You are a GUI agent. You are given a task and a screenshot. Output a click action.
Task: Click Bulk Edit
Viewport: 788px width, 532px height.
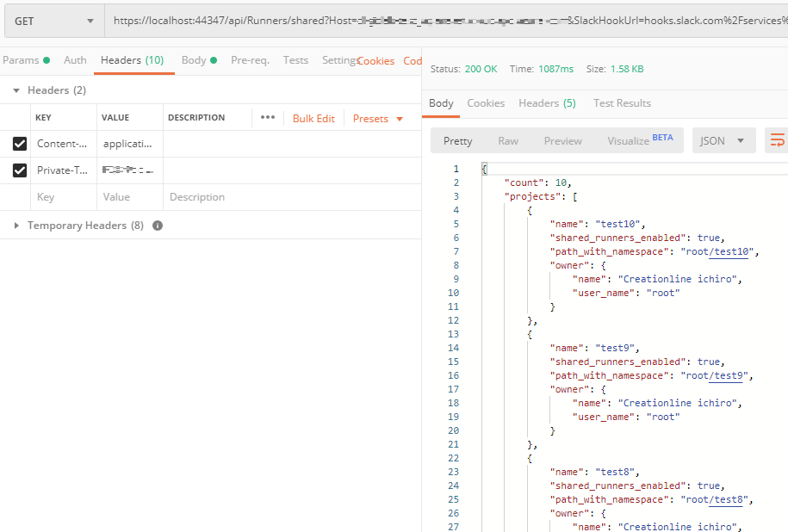[x=313, y=119]
